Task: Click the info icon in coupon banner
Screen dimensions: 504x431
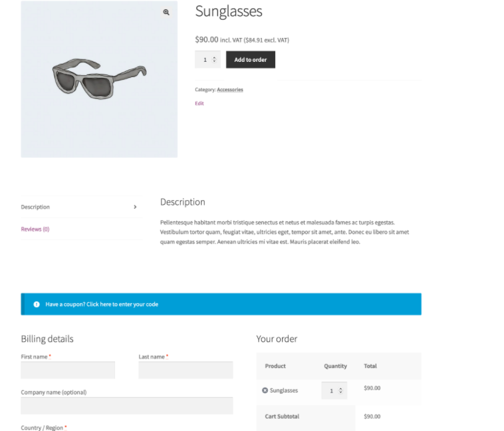Action: click(x=37, y=304)
